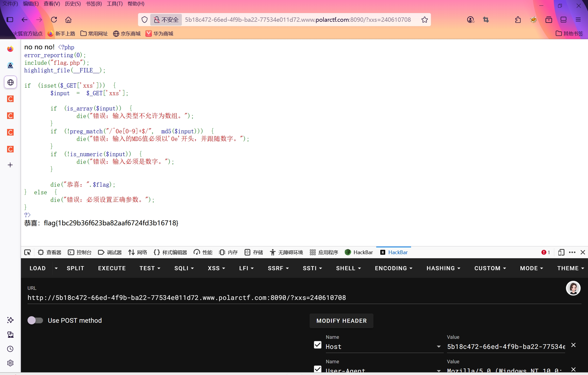
Task: Bookmark page with star icon
Action: pyautogui.click(x=424, y=20)
